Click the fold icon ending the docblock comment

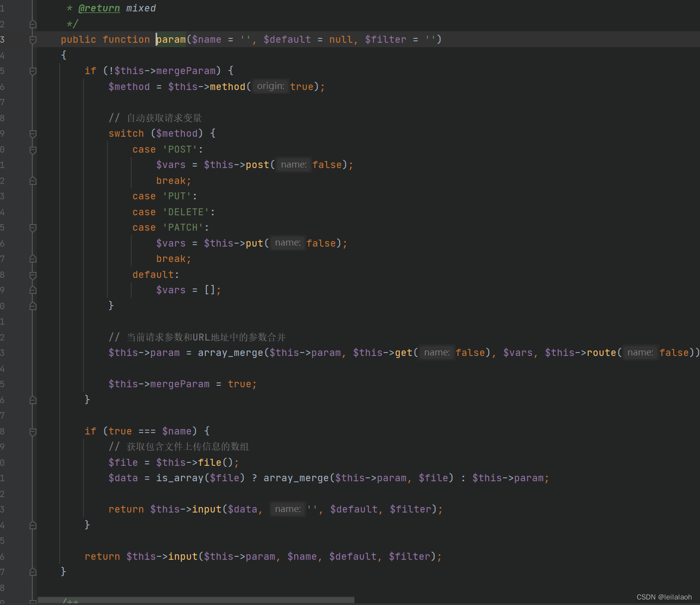[x=33, y=24]
